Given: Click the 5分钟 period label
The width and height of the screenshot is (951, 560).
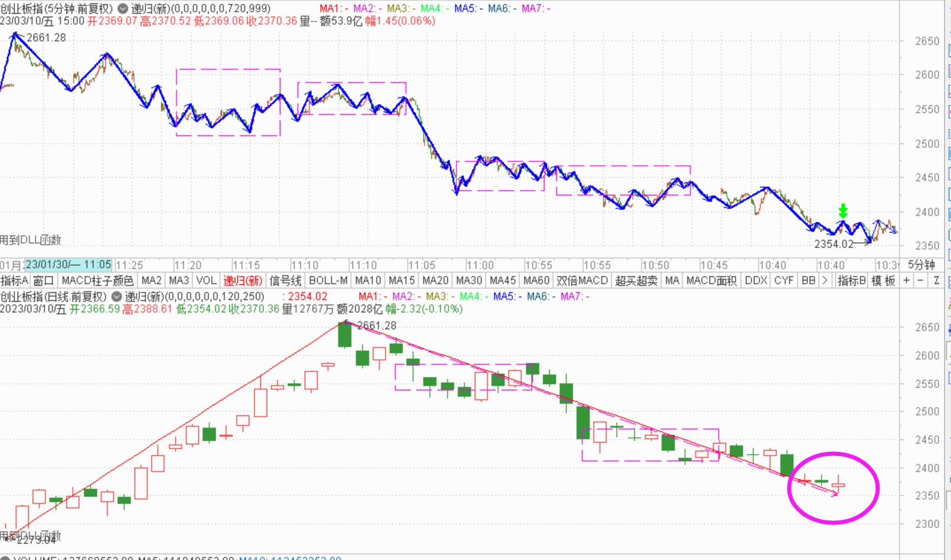Looking at the screenshot, I should 921,265.
